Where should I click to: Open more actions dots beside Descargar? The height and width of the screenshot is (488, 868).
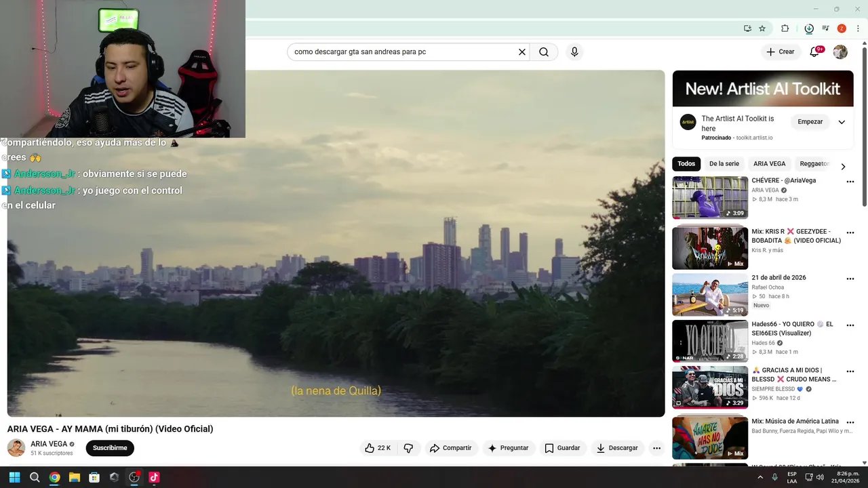[656, 448]
